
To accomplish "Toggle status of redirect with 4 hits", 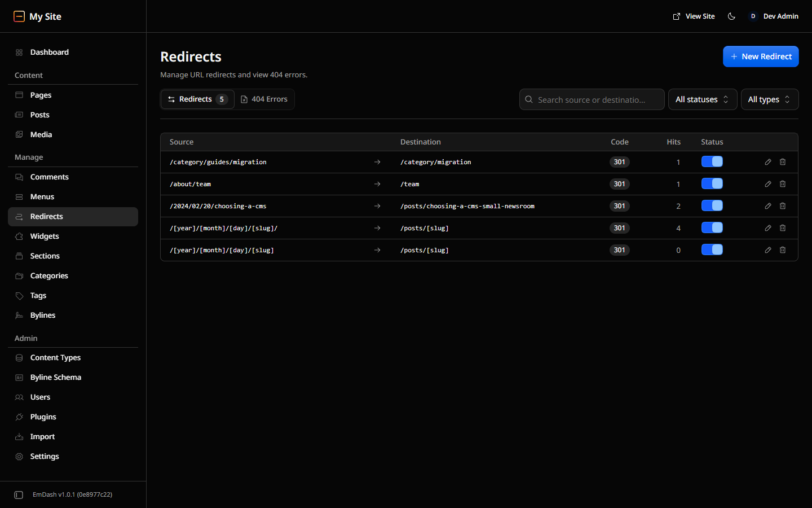I will click(712, 228).
